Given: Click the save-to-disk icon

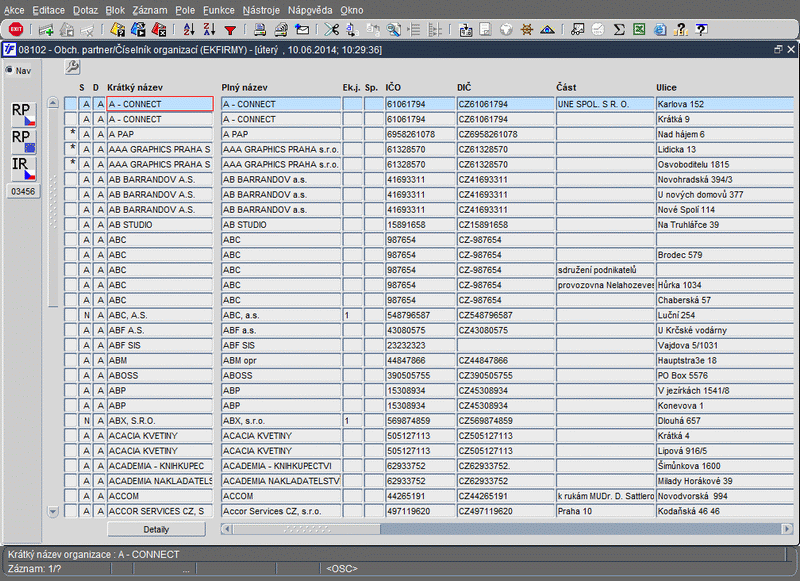Looking at the screenshot, I should [465, 30].
